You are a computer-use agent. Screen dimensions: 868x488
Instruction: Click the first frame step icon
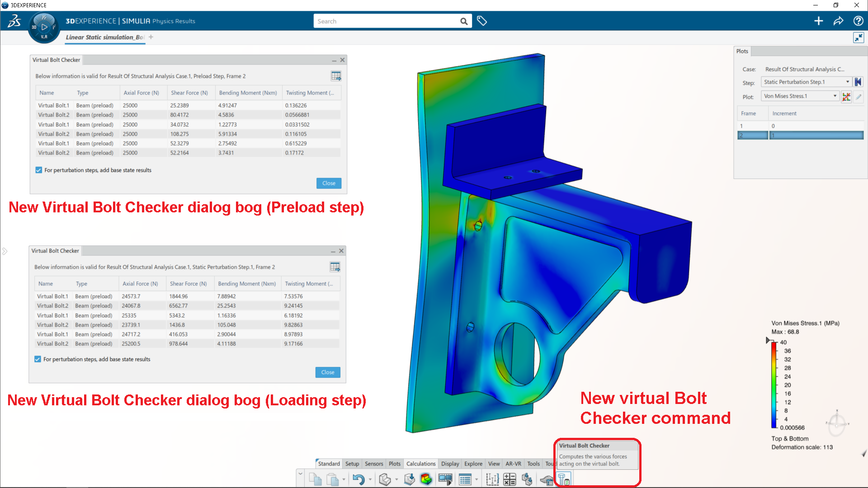[858, 82]
